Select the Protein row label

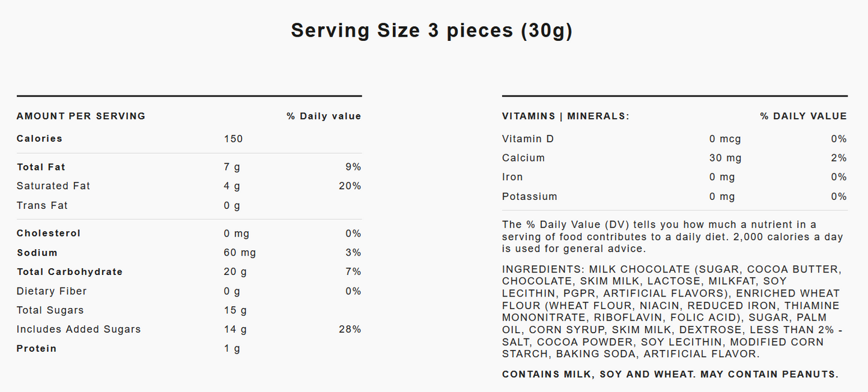tap(37, 349)
